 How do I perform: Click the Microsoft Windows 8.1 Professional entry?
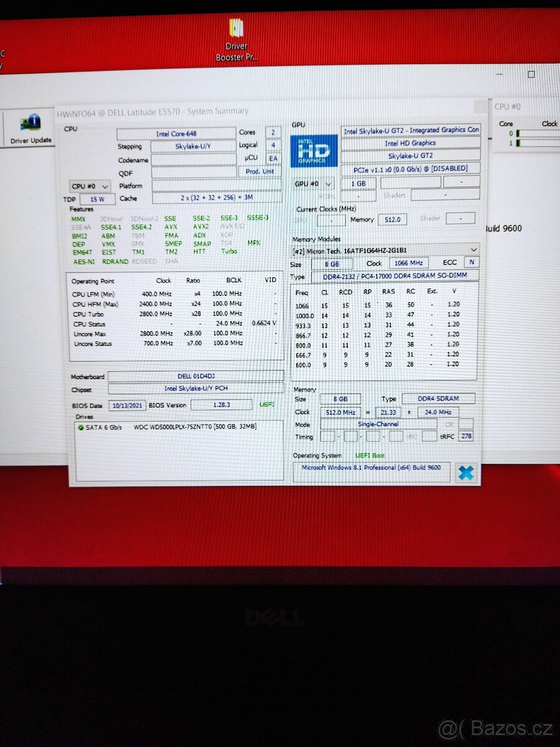click(x=370, y=467)
